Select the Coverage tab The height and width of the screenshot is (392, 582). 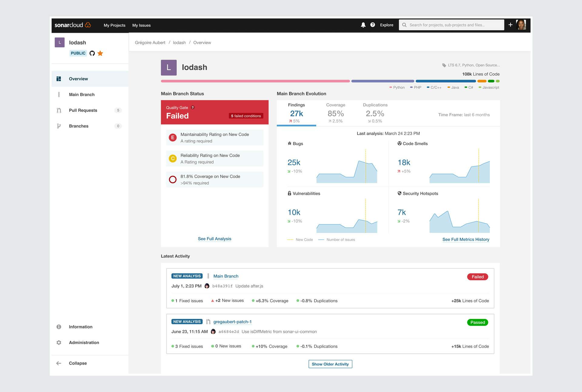[x=336, y=113]
